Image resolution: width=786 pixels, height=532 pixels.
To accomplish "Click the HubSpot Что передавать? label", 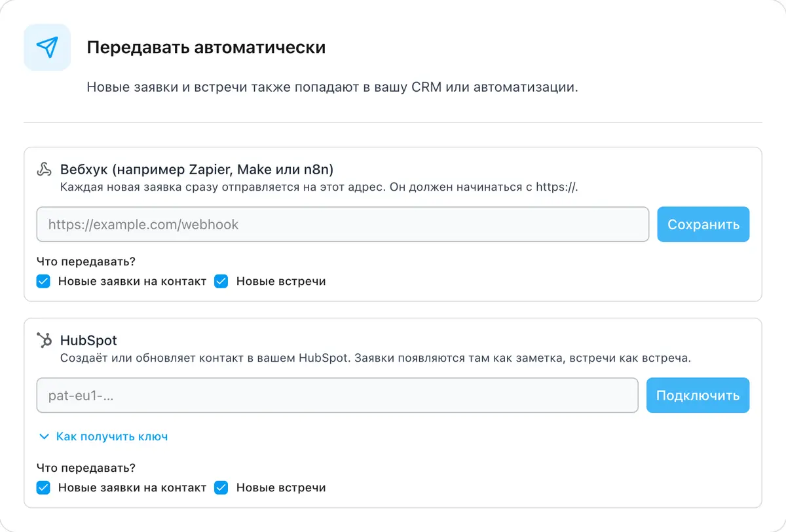I will coord(86,468).
